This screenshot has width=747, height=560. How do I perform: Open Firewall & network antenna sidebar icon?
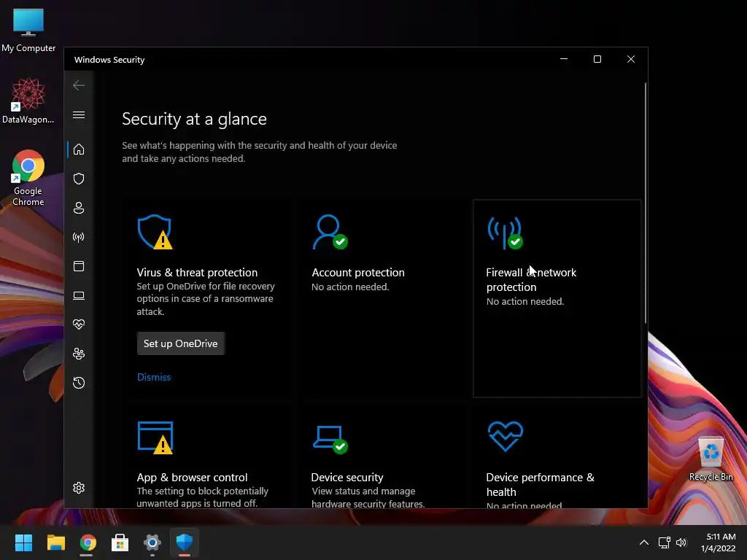click(x=79, y=237)
